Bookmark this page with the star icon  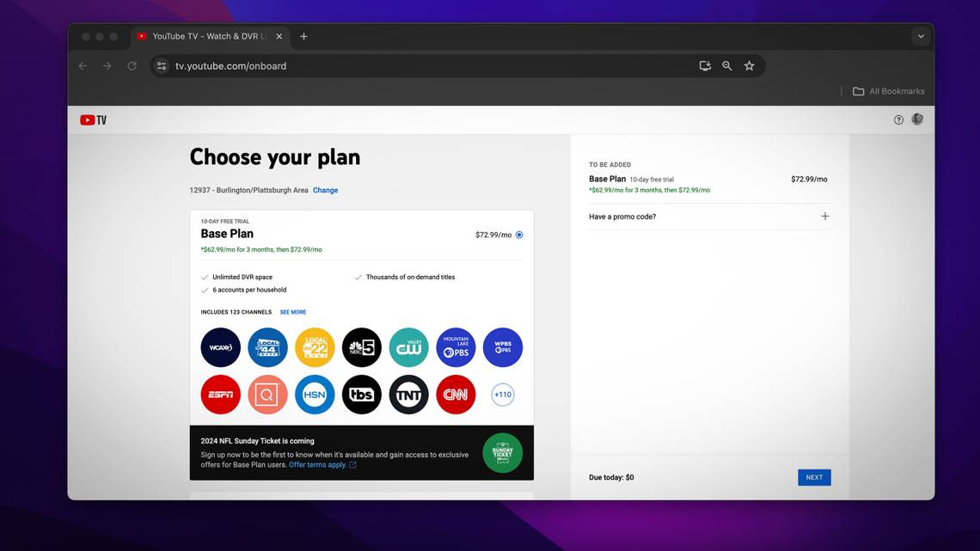click(750, 65)
